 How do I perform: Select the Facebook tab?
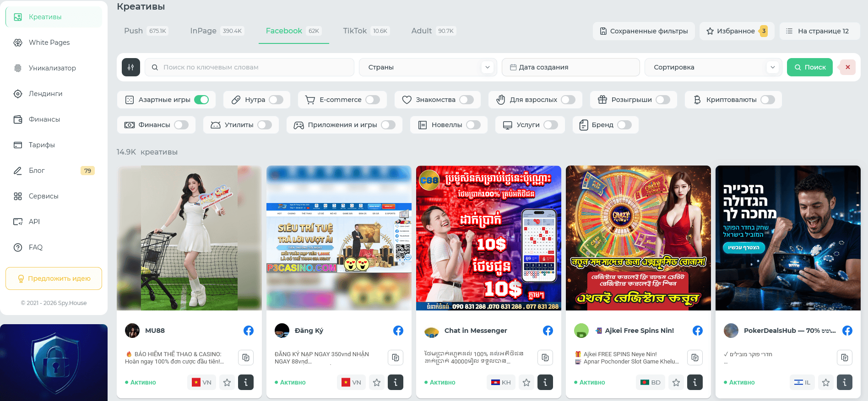294,31
